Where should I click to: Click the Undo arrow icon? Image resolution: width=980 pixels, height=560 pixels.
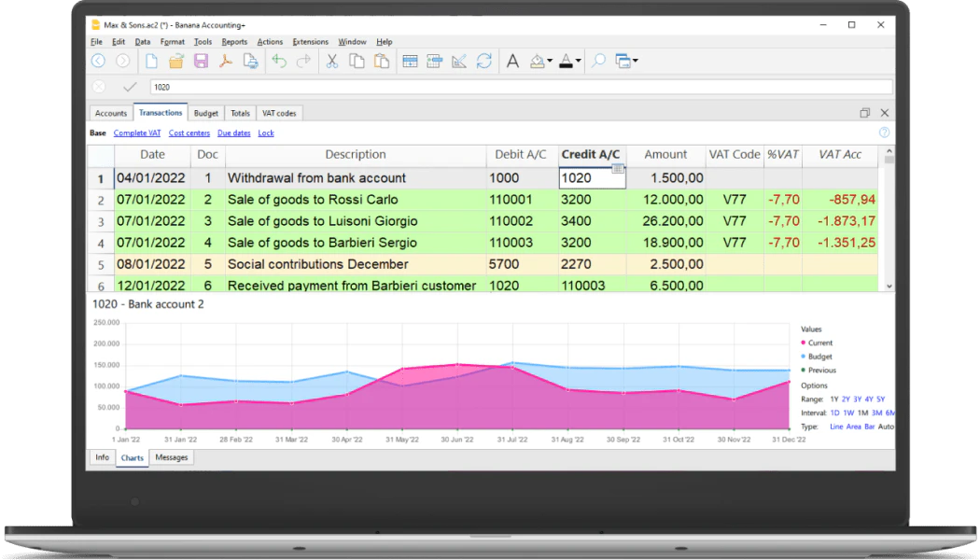coord(279,61)
